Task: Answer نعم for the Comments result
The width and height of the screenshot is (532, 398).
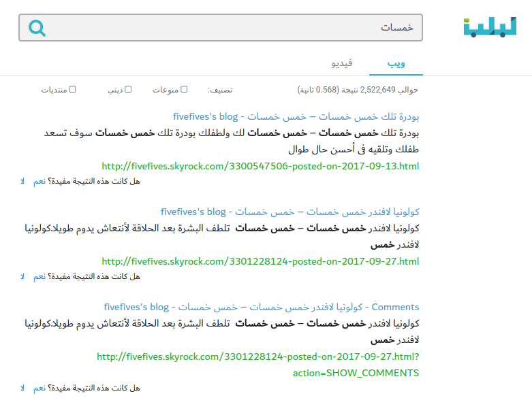Action: tap(40, 388)
